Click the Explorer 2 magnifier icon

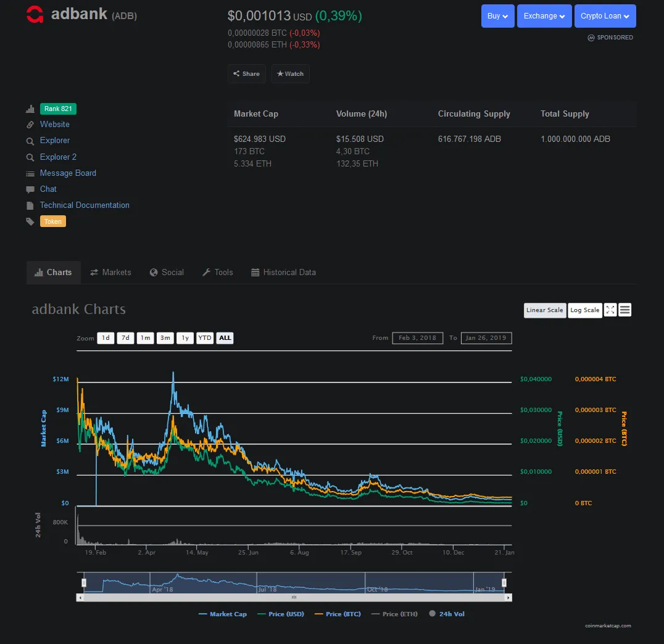(x=30, y=157)
